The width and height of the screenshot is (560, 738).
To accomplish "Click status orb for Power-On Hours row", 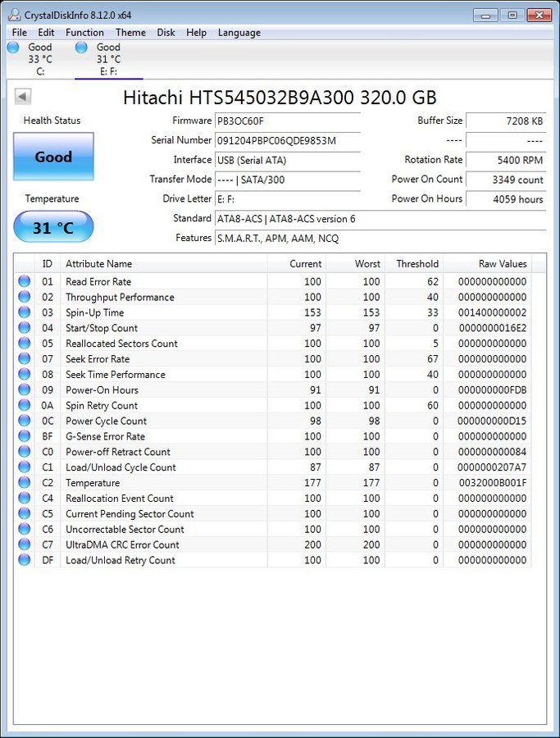I will pyautogui.click(x=24, y=390).
